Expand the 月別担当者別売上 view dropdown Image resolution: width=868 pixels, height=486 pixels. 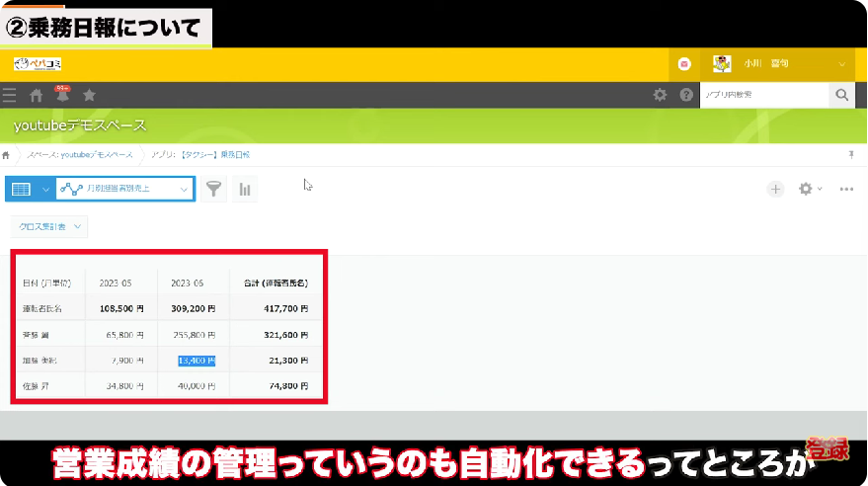pos(184,189)
